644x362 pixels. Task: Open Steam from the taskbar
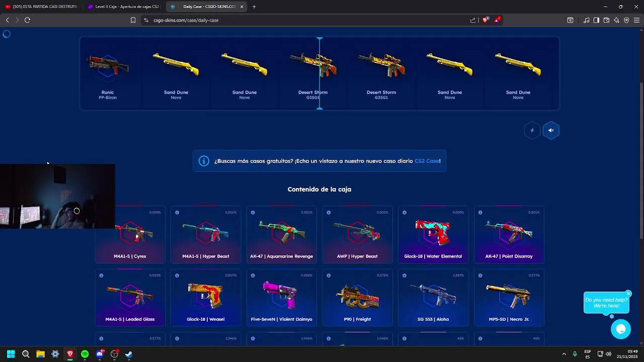click(129, 354)
